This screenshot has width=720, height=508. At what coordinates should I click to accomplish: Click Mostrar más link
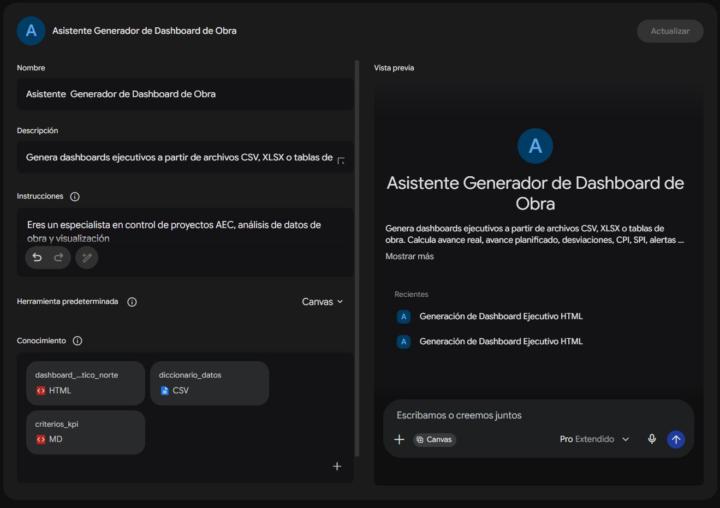tap(410, 256)
